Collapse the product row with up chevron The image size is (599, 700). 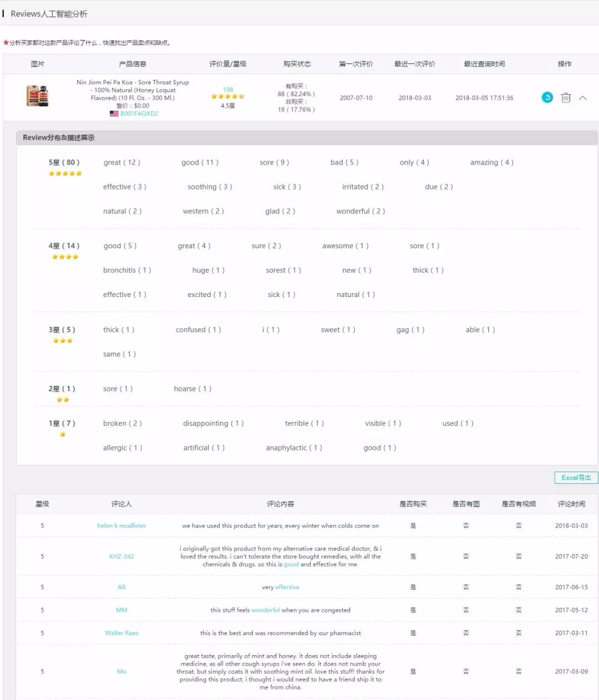click(x=583, y=98)
